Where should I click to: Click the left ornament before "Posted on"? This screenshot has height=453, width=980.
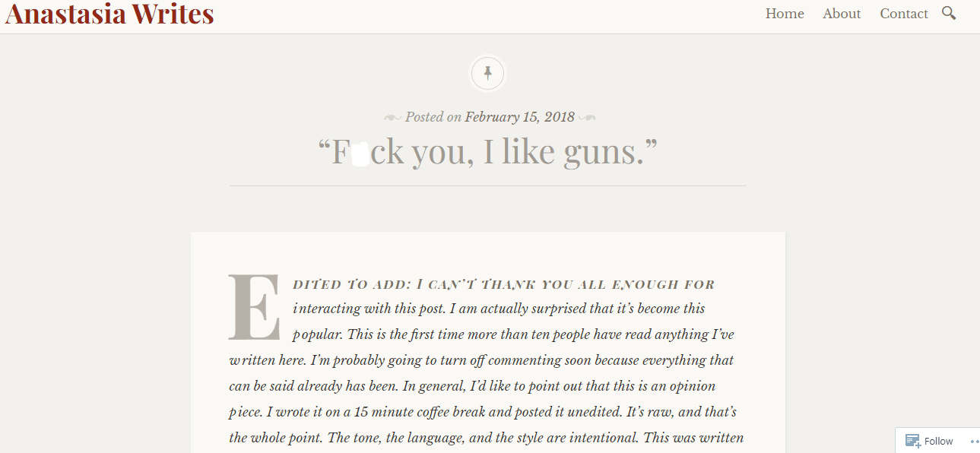392,118
